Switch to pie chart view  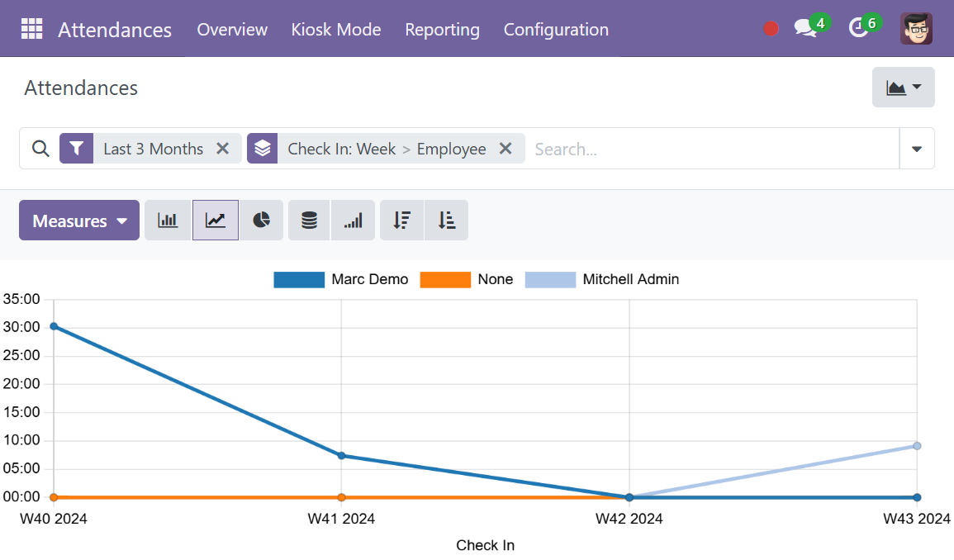(262, 220)
